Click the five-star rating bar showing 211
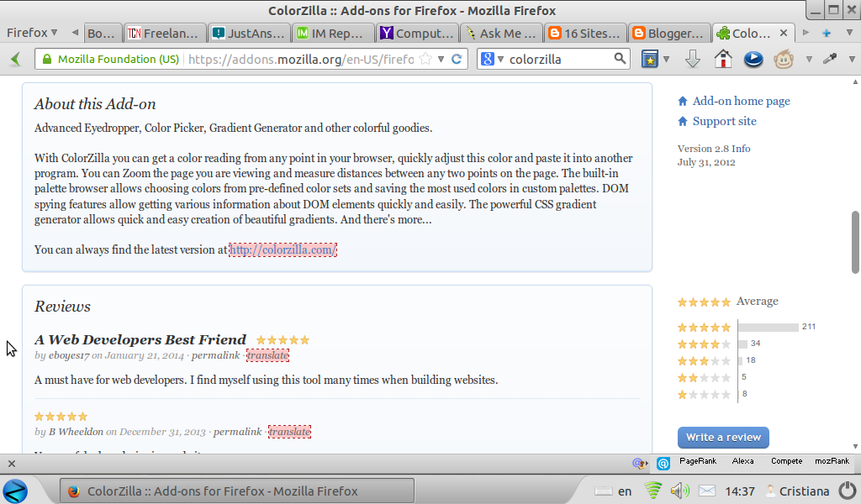The width and height of the screenshot is (861, 504). coord(769,327)
